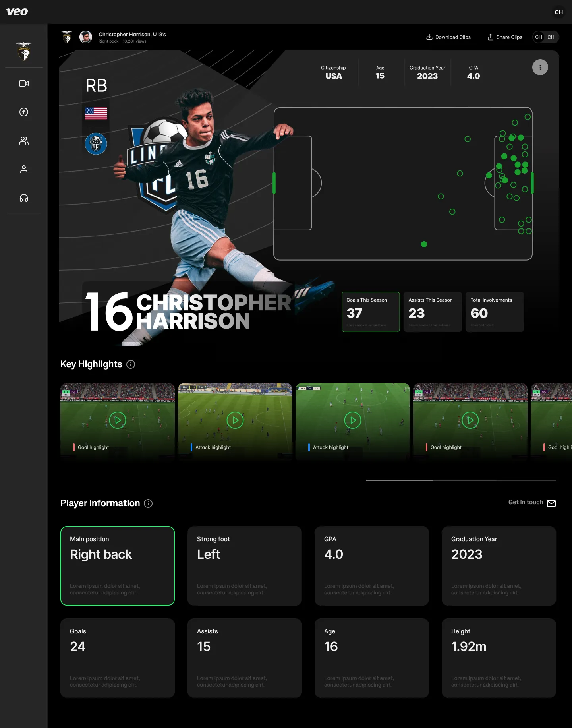
Task: Click the Assists 15 card
Action: 245,658
